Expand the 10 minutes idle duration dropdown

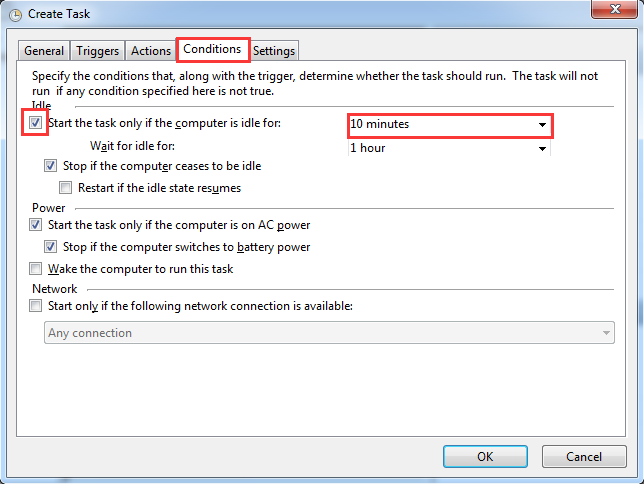[x=542, y=124]
